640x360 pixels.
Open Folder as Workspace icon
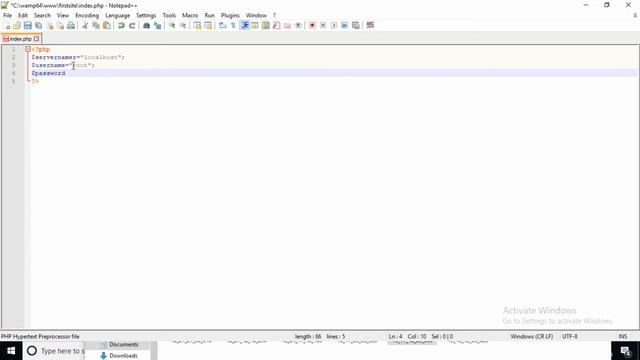(287, 25)
